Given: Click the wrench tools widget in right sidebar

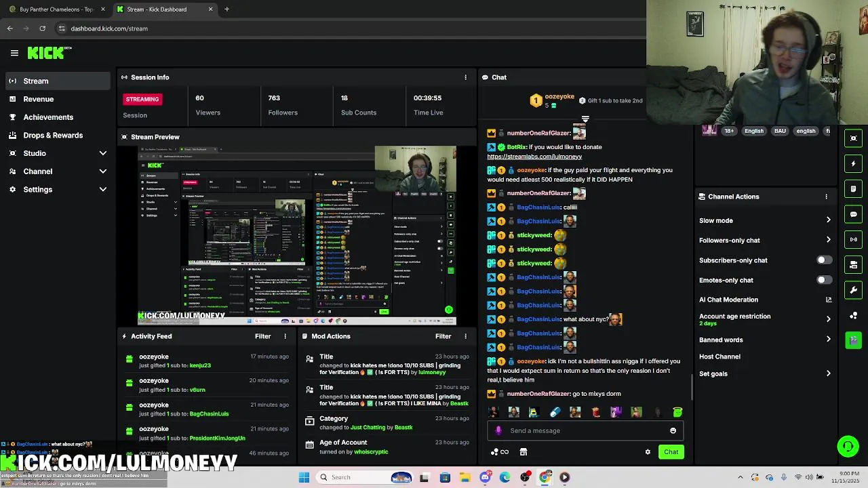Looking at the screenshot, I should tap(853, 290).
